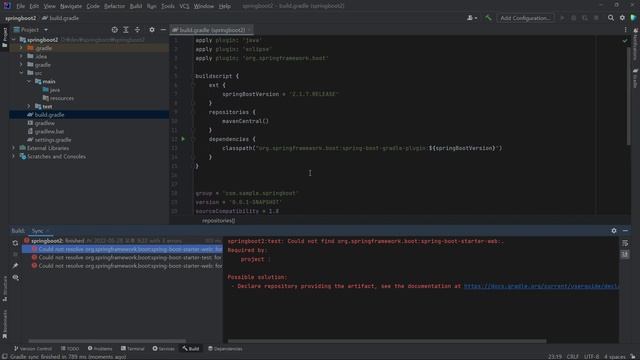The height and width of the screenshot is (360, 640).
Task: Open the Navigate menu
Action: coord(71,6)
